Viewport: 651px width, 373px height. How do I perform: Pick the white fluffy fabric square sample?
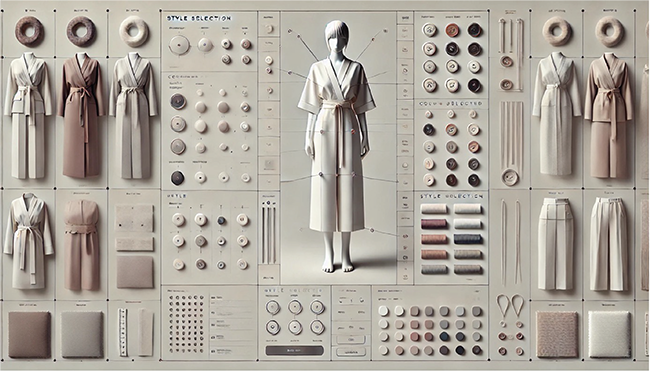tap(609, 334)
